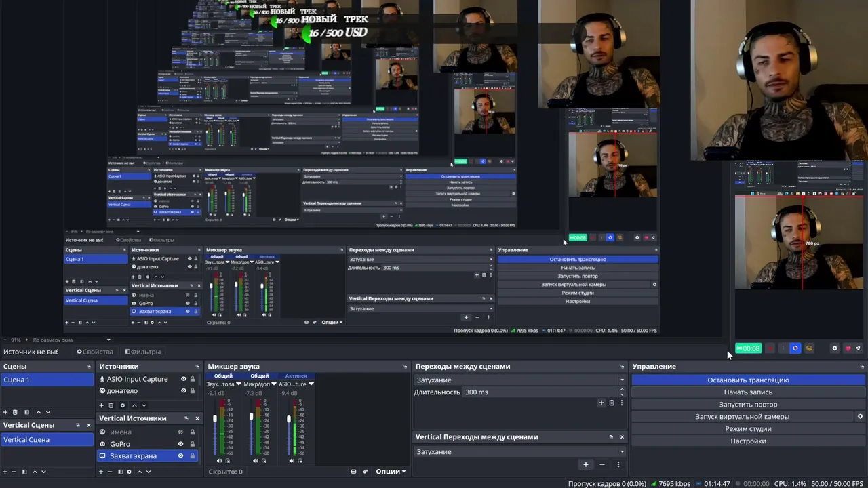Open advanced audio properties gear in mixer

(x=366, y=472)
